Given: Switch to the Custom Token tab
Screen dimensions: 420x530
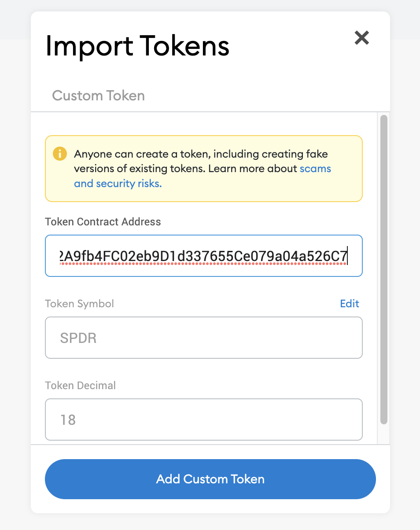Looking at the screenshot, I should 98,96.
